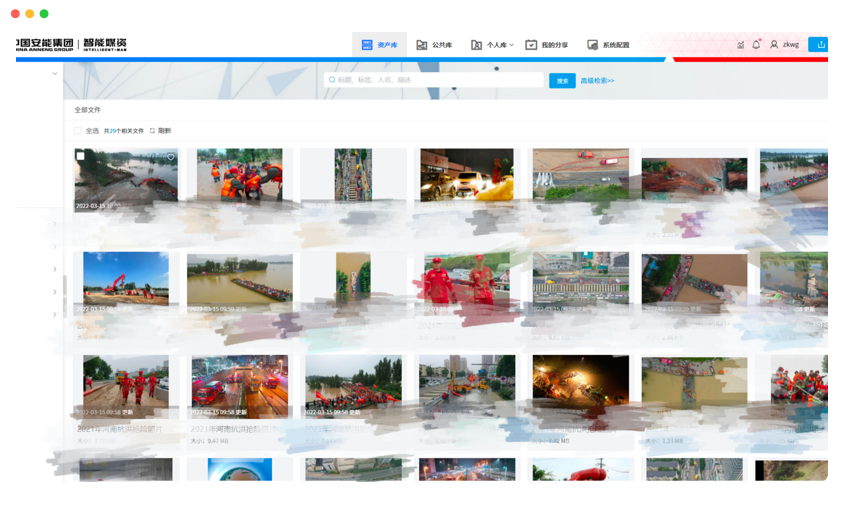
Task: Open the 高级检索 advanced search link
Action: coord(597,80)
